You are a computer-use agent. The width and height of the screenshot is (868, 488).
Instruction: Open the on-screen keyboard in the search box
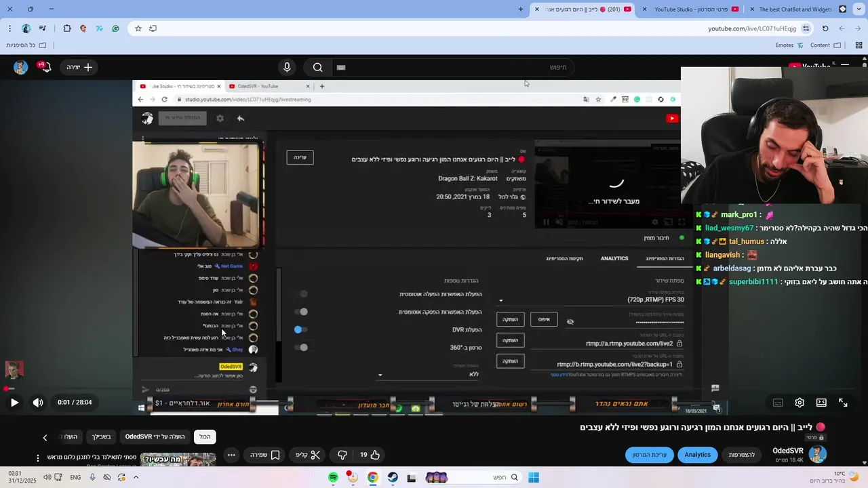coord(341,67)
